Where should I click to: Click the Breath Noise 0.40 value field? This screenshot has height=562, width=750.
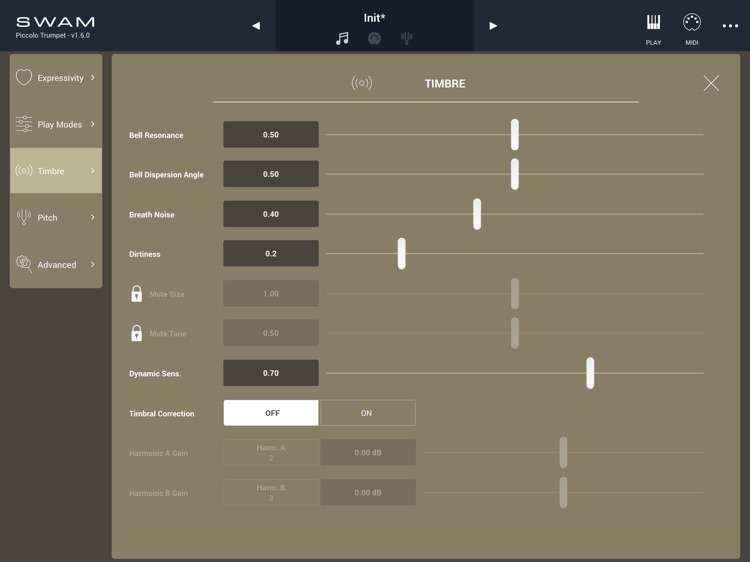point(271,214)
